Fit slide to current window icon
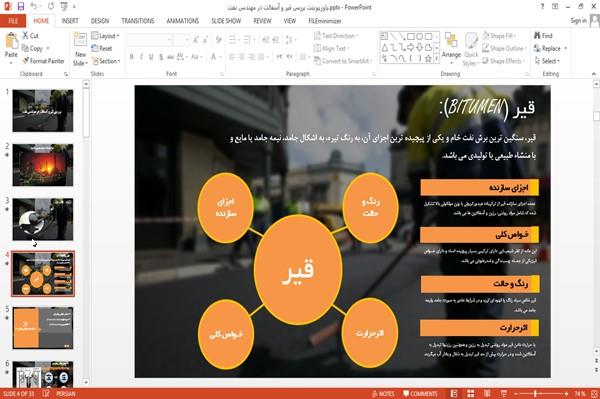 (594, 394)
